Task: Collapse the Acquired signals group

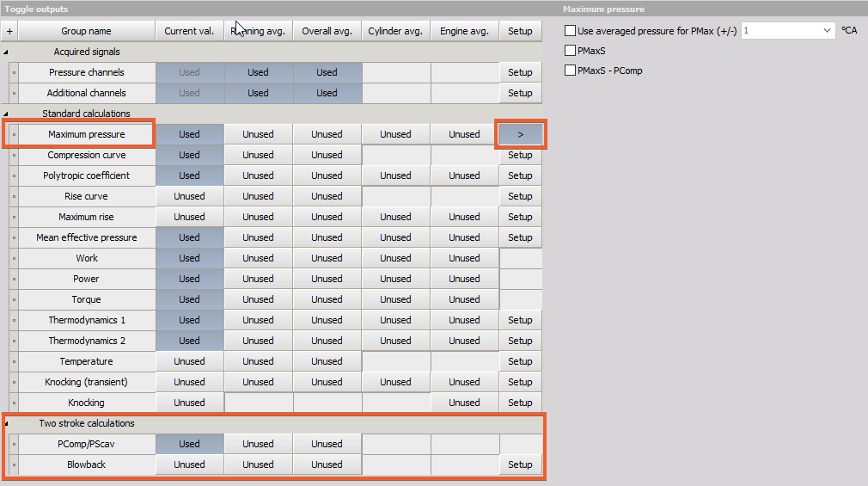Action: point(5,52)
